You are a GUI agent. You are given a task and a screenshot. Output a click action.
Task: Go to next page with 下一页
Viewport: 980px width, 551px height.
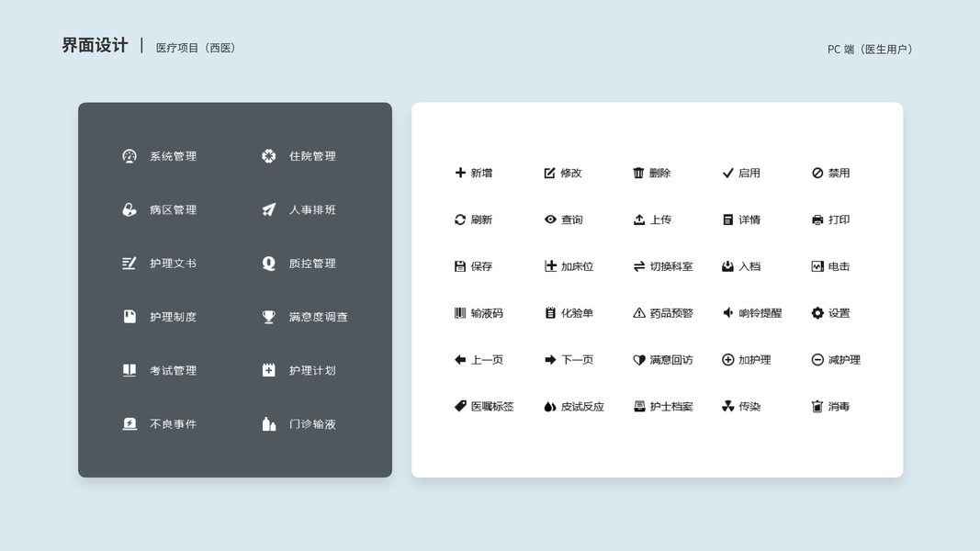pos(569,360)
